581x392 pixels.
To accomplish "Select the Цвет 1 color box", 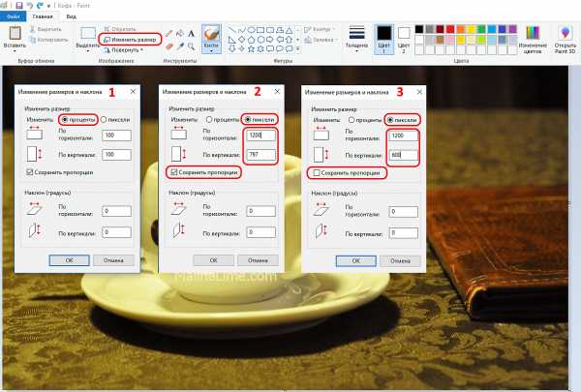I will click(x=383, y=33).
